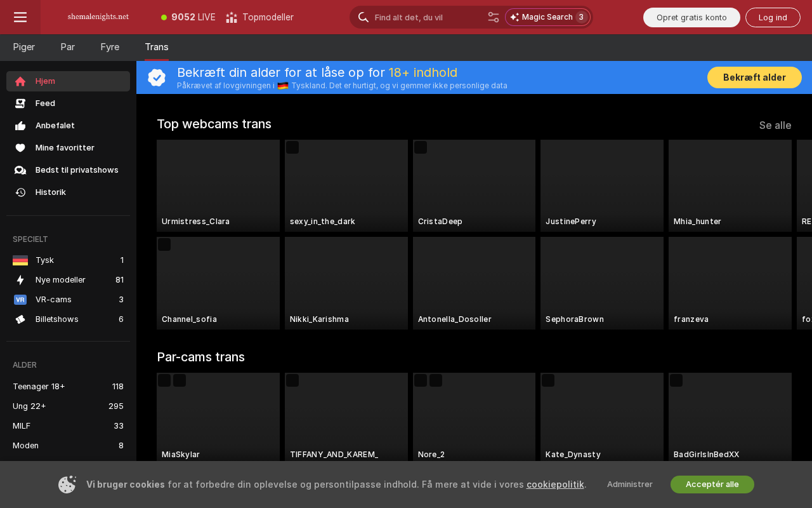Click Bekræft alder button
Viewport: 812px width, 508px height.
pos(754,77)
